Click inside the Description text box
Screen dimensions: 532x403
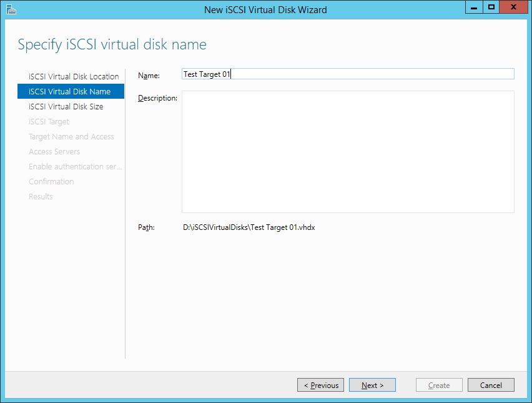tap(348, 152)
